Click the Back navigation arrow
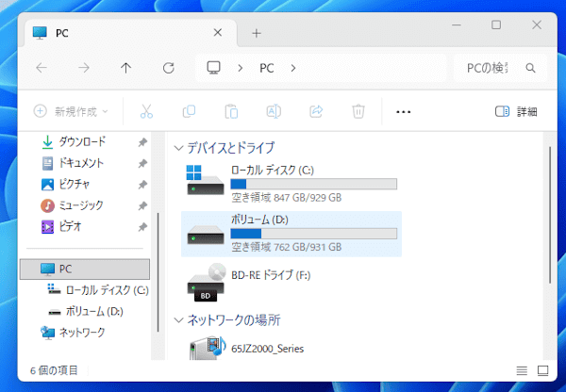This screenshot has width=566, height=392. (42, 68)
